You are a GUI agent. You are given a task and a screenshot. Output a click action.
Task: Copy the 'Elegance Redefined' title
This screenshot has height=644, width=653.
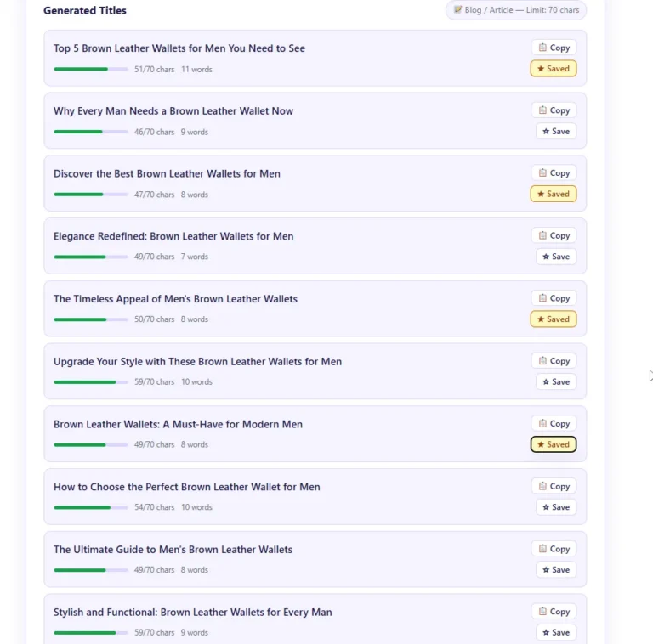click(554, 236)
